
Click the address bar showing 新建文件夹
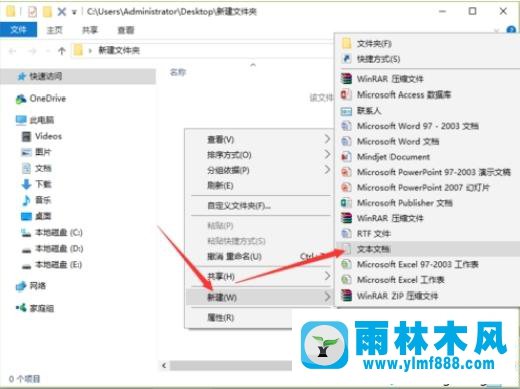tap(203, 51)
